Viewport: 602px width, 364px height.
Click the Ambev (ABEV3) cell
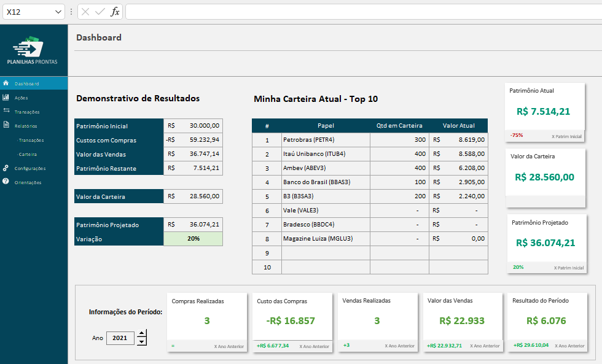[326, 168]
